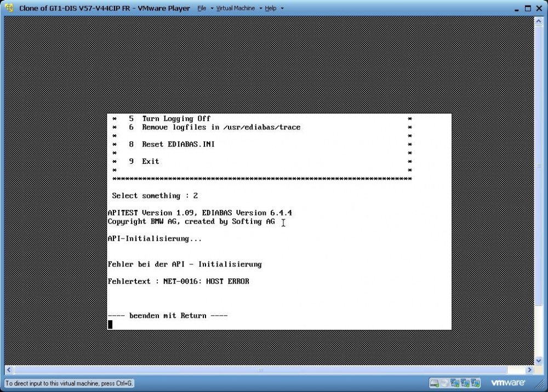Click the dropdown arrow next to Help
Screen dimensions: 548x392
pyautogui.click(x=282, y=8)
